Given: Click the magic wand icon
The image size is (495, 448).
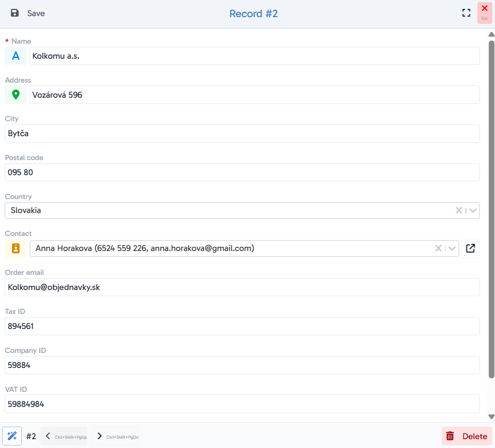Looking at the screenshot, I should [x=12, y=436].
